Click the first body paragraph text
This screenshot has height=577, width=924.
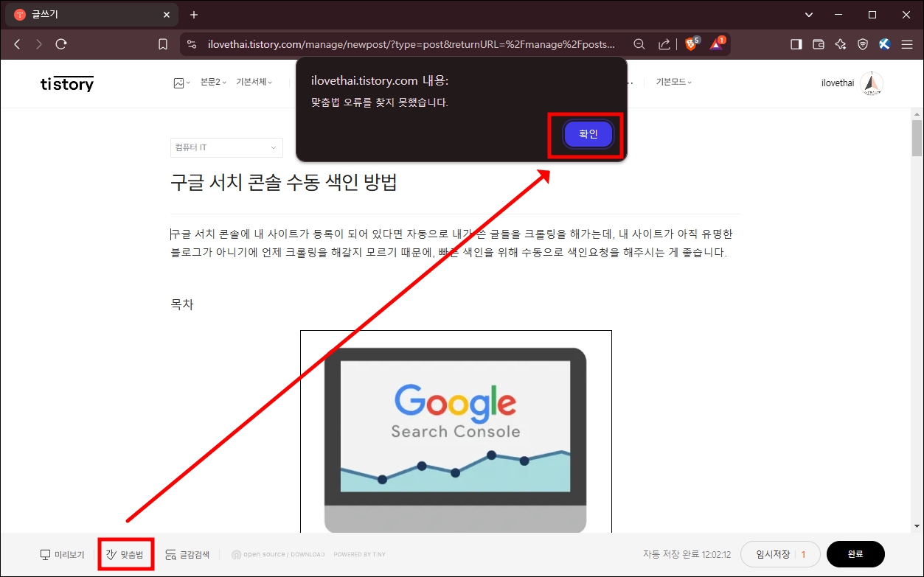[451, 243]
